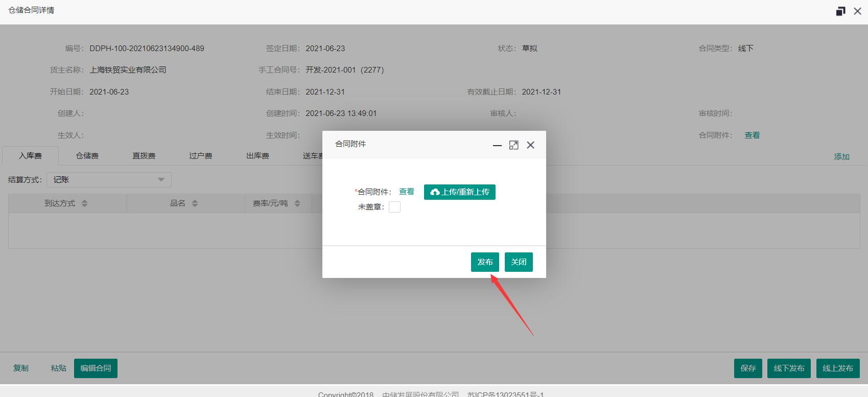The width and height of the screenshot is (868, 397).
Task: Maximize the 合同附件 dialog
Action: point(513,145)
